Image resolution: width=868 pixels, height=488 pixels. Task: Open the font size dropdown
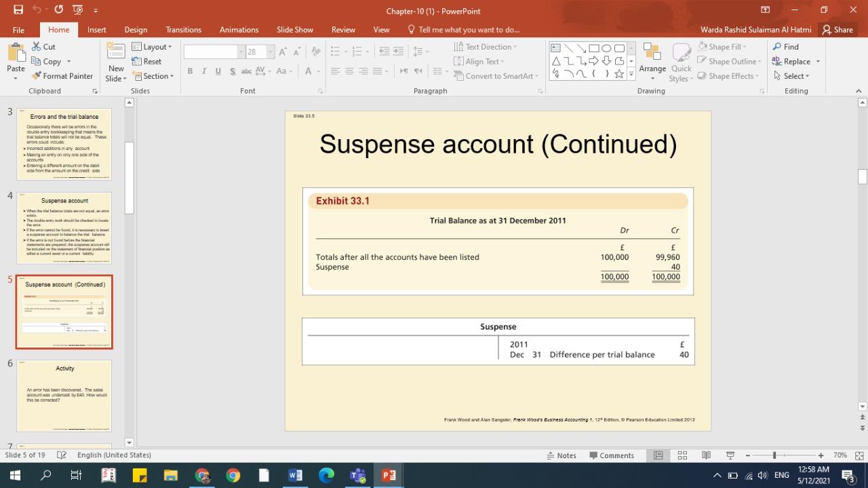coord(271,52)
